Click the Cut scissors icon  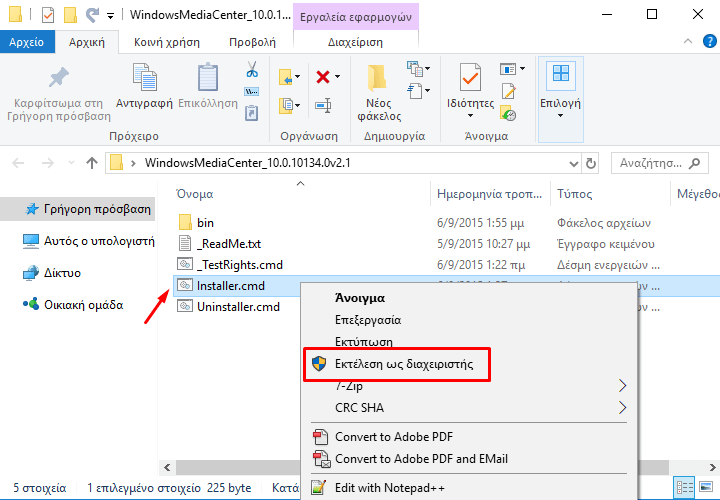click(252, 69)
